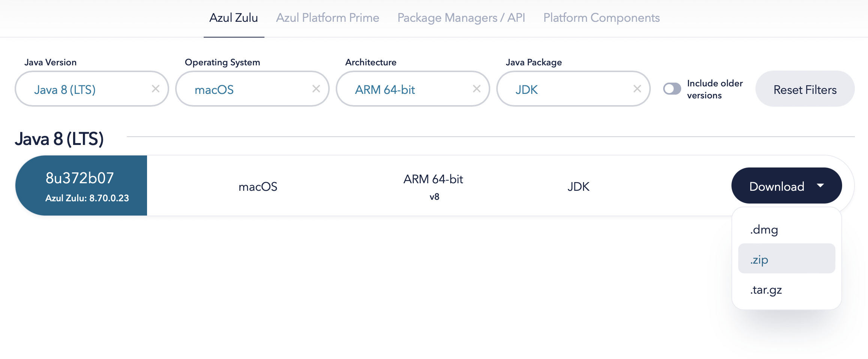
Task: Click the dark Download button
Action: coord(776,186)
